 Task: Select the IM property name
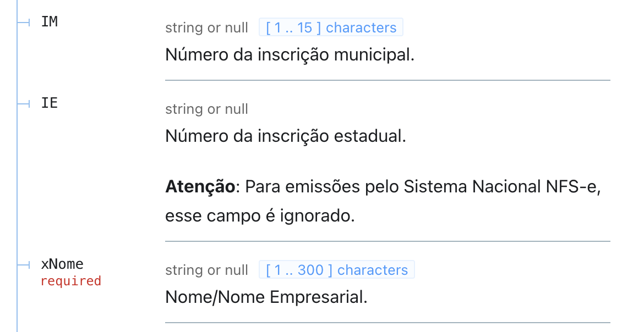click(50, 22)
